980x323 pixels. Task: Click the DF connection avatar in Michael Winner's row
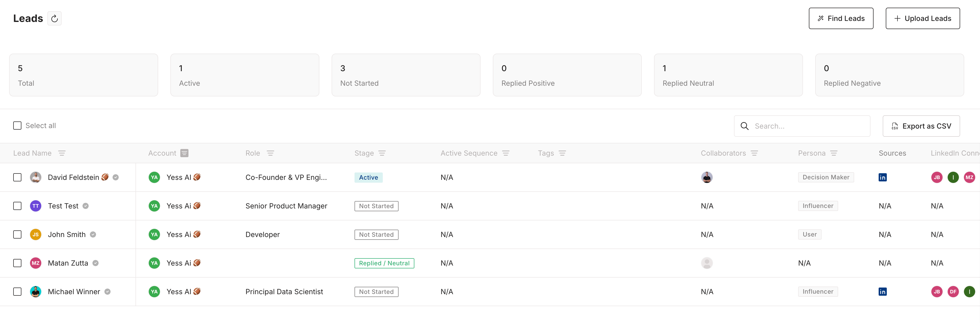pos(952,292)
